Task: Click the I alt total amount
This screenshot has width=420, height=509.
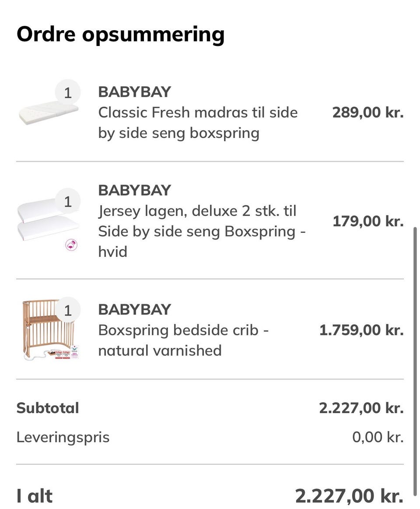Action: 349,496
